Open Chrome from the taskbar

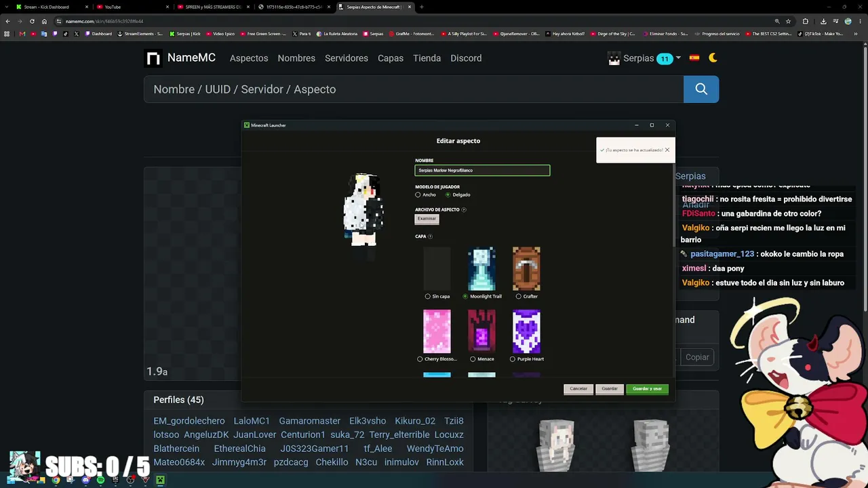point(56,481)
